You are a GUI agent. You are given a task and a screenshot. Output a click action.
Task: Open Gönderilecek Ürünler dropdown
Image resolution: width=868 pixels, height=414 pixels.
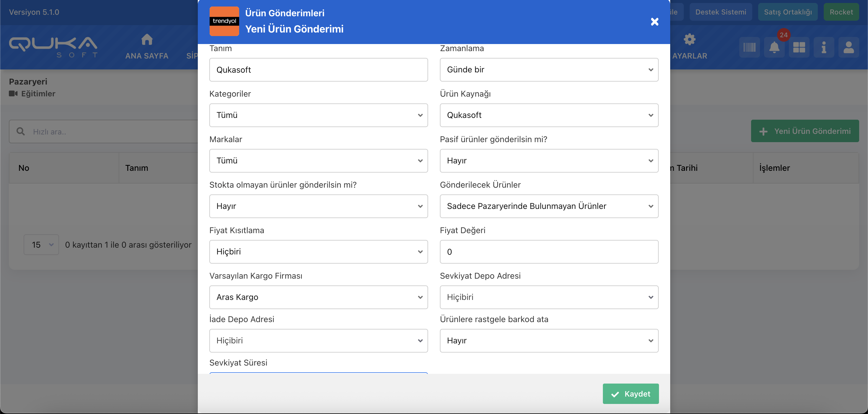[549, 206]
